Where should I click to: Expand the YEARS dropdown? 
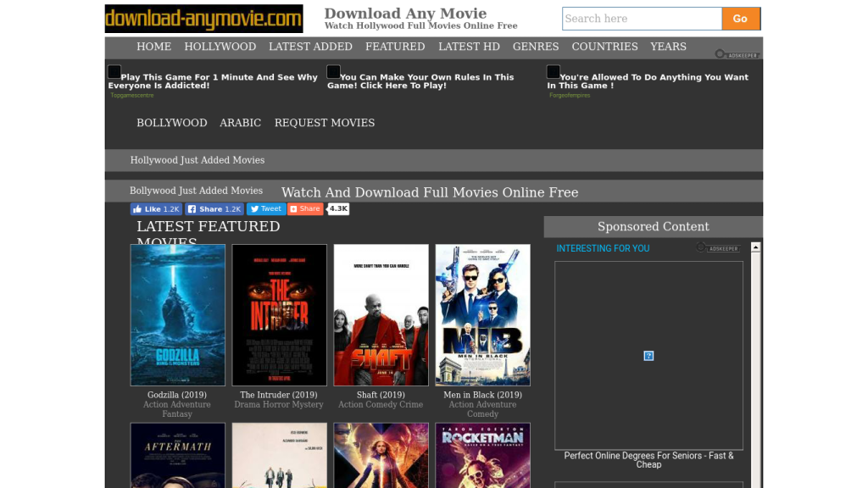[668, 47]
